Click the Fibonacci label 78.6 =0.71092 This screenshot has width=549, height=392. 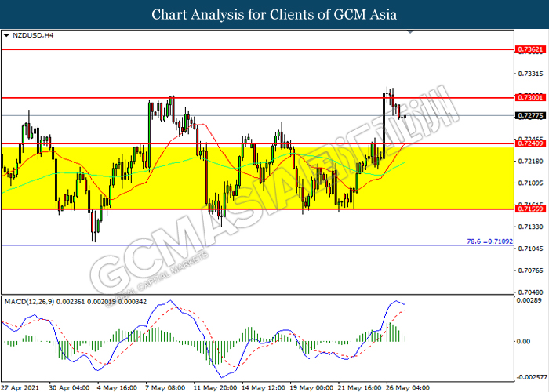coord(490,241)
